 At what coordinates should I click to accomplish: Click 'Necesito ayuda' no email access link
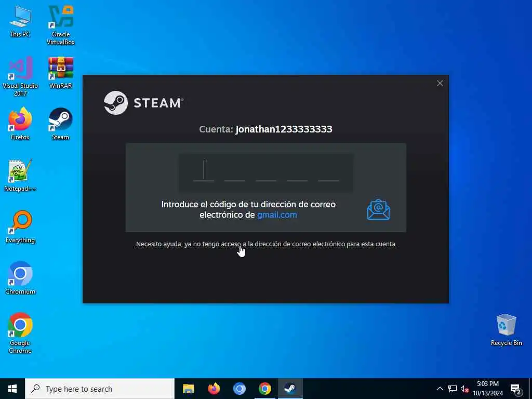265,244
